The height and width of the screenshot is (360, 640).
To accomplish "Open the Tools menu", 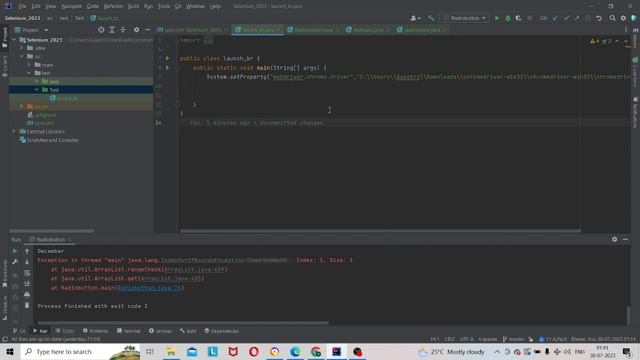I will [x=164, y=6].
